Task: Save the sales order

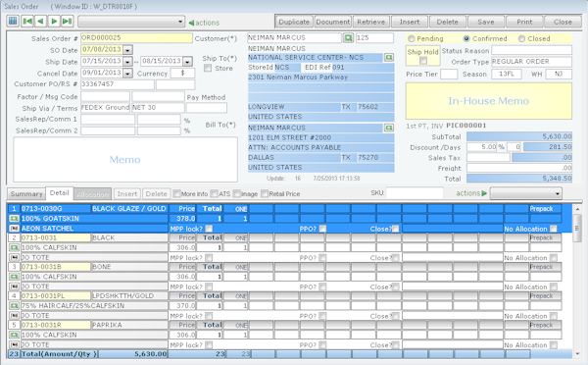Action: [x=486, y=22]
